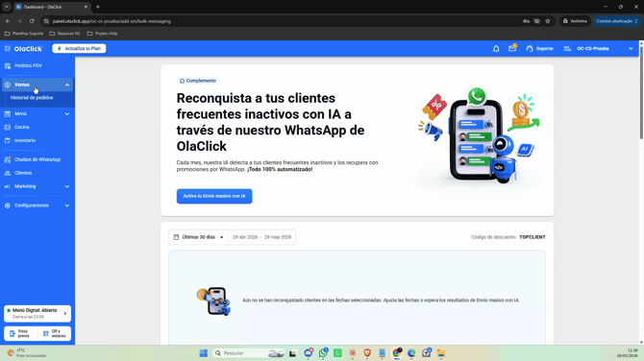
Task: Open the messages inbox icon with badge
Action: (x=512, y=48)
